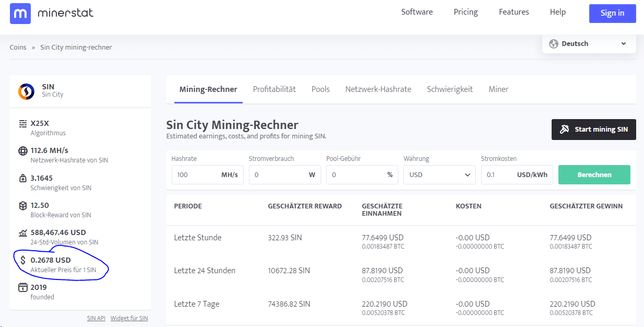Open the Features menu
Viewport: 644px width, 327px height.
(x=514, y=12)
